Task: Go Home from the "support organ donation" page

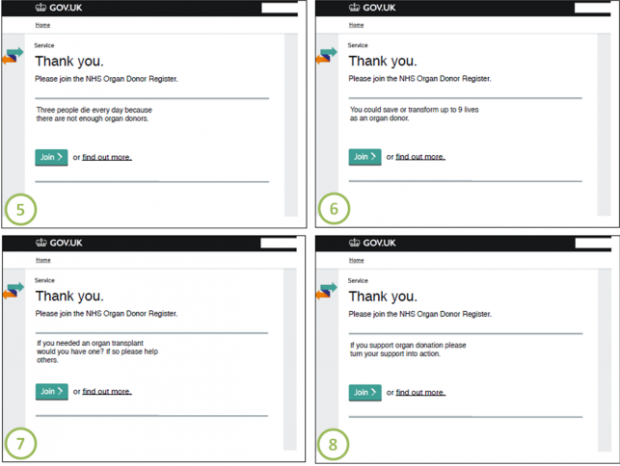Action: pos(356,260)
